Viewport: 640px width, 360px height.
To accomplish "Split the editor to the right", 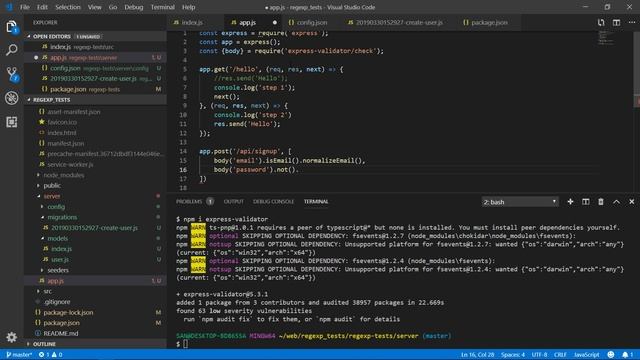I will coord(616,22).
